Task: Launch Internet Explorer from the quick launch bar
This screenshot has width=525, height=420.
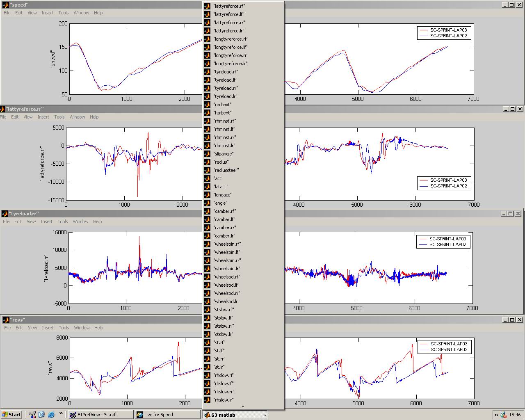Action: click(51, 415)
